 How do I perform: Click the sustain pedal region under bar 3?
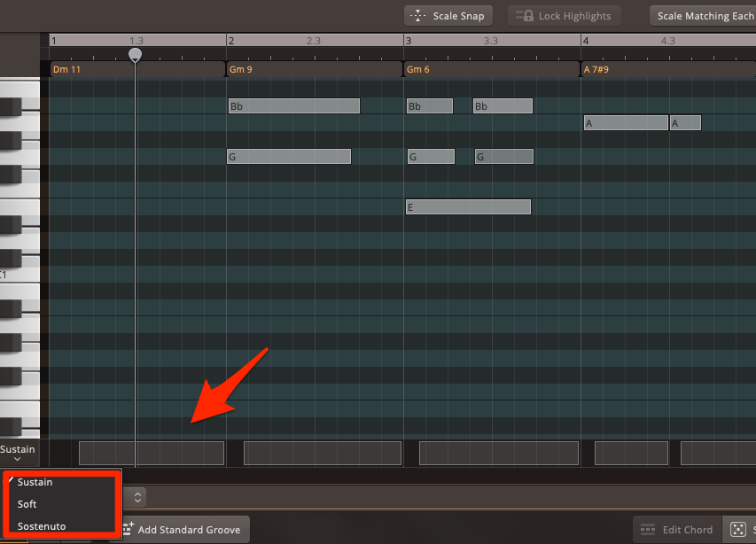click(498, 453)
